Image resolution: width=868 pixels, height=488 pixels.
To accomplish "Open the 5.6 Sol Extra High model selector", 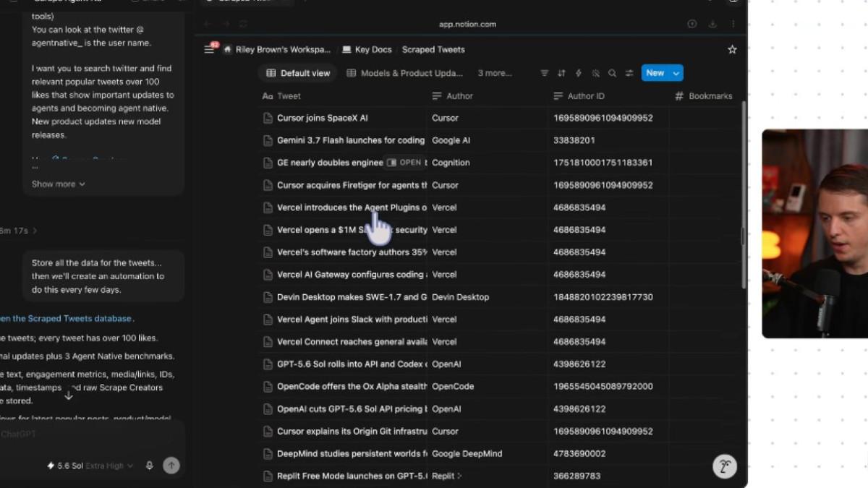I will coord(90,466).
